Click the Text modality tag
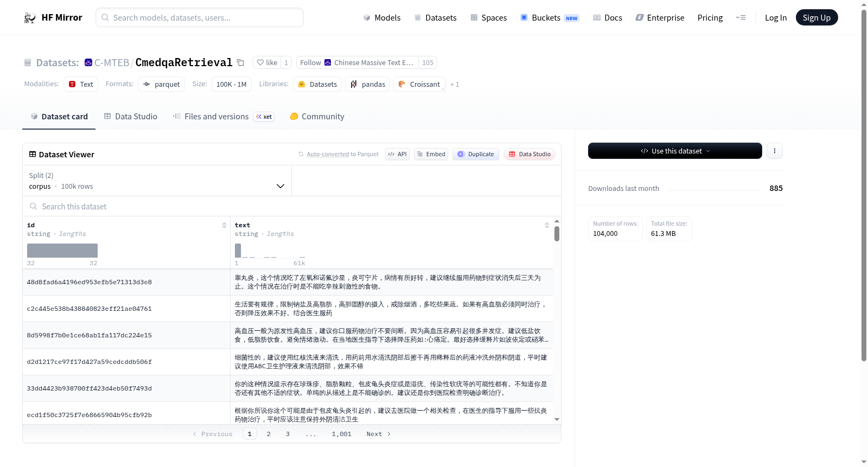The height and width of the screenshot is (467, 868). (81, 84)
